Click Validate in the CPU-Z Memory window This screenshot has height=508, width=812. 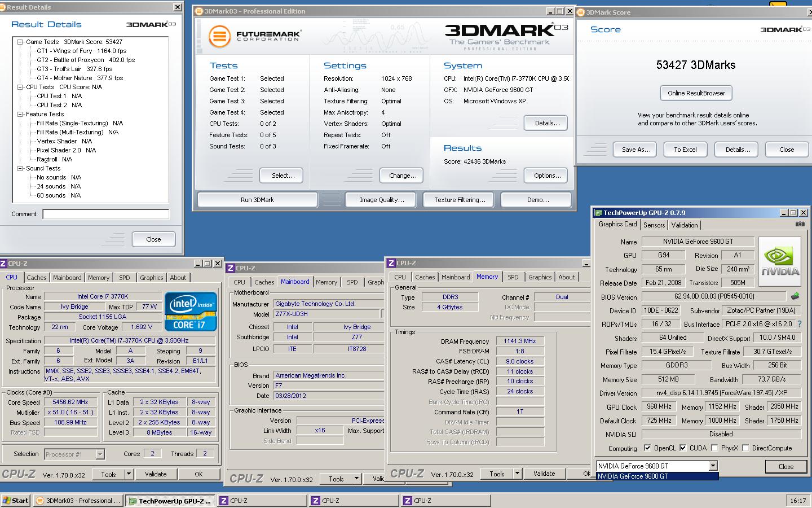(x=544, y=474)
